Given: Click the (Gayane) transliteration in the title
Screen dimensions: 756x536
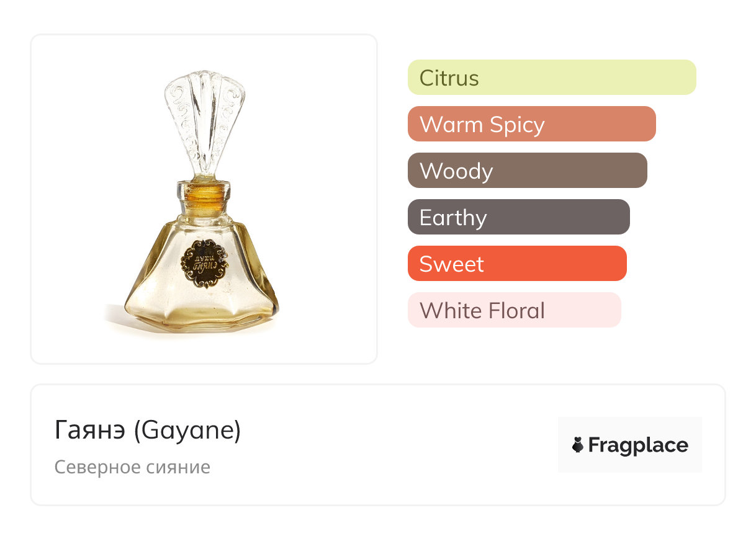Looking at the screenshot, I should pos(187,431).
